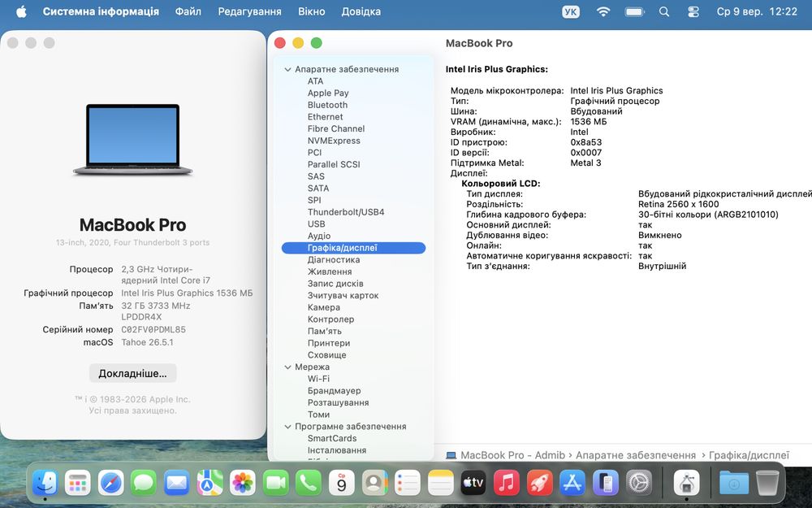Open Mail from the Dock
The height and width of the screenshot is (508, 812).
[x=176, y=483]
